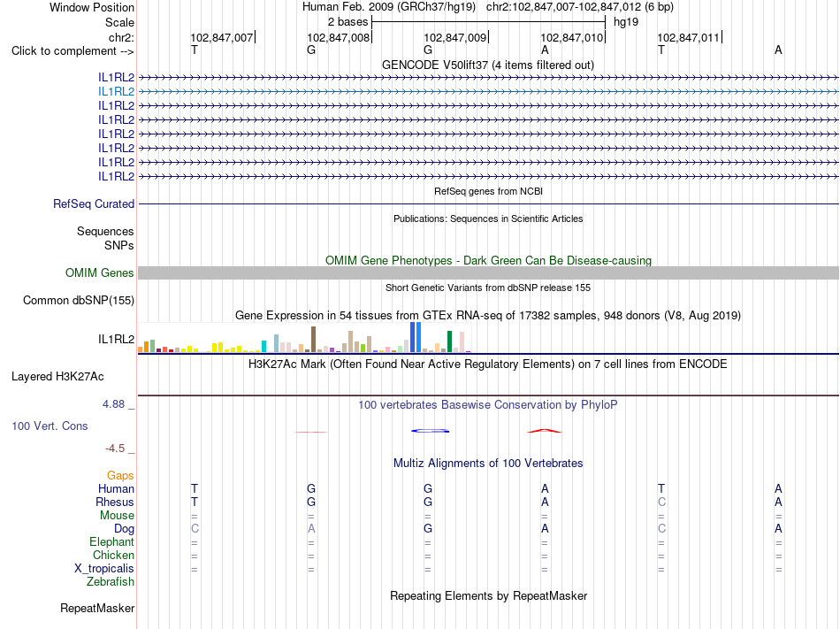Open the OMIM Gene Phenotypes track title
840x629 pixels.
pyautogui.click(x=488, y=260)
